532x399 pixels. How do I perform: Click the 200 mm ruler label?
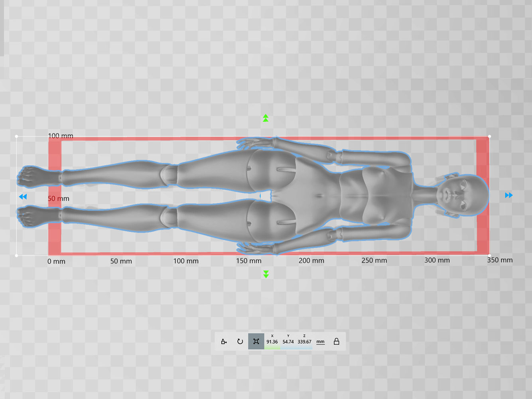pyautogui.click(x=311, y=261)
